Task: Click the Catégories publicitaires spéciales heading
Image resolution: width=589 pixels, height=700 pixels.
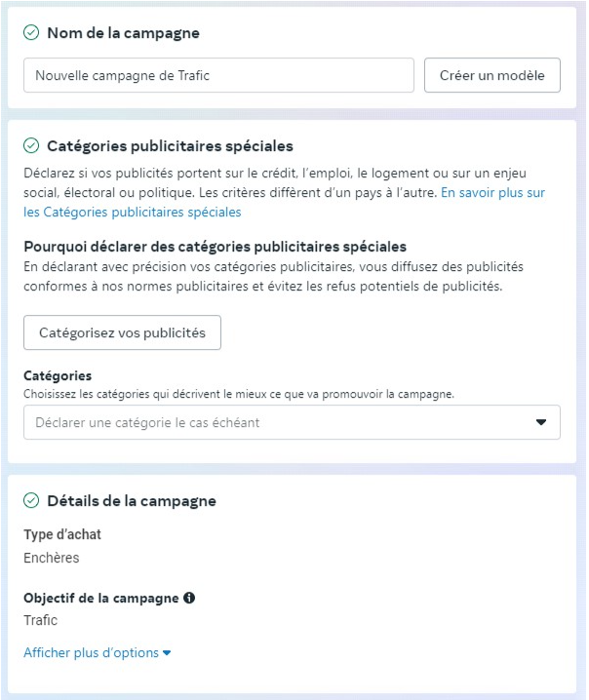Action: point(170,146)
